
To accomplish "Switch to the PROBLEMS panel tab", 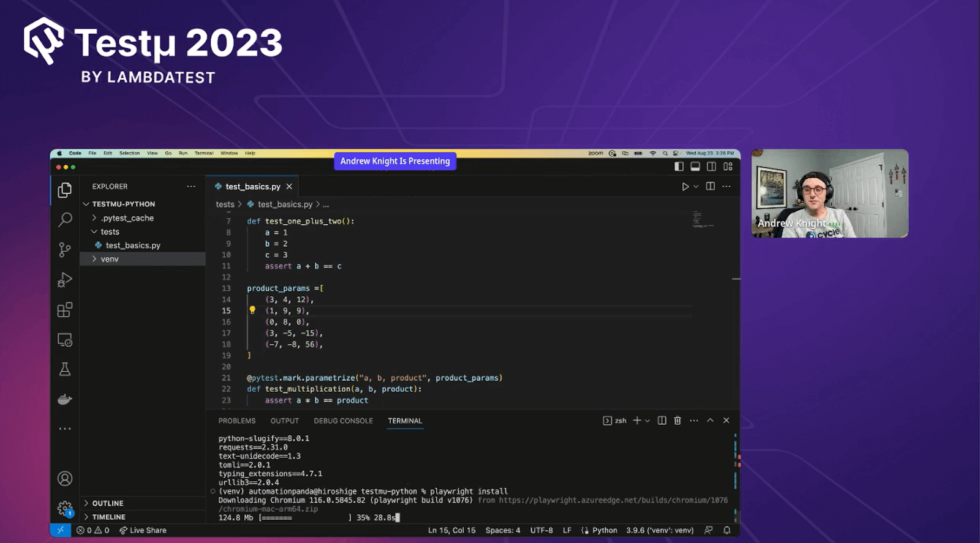I will coord(237,421).
